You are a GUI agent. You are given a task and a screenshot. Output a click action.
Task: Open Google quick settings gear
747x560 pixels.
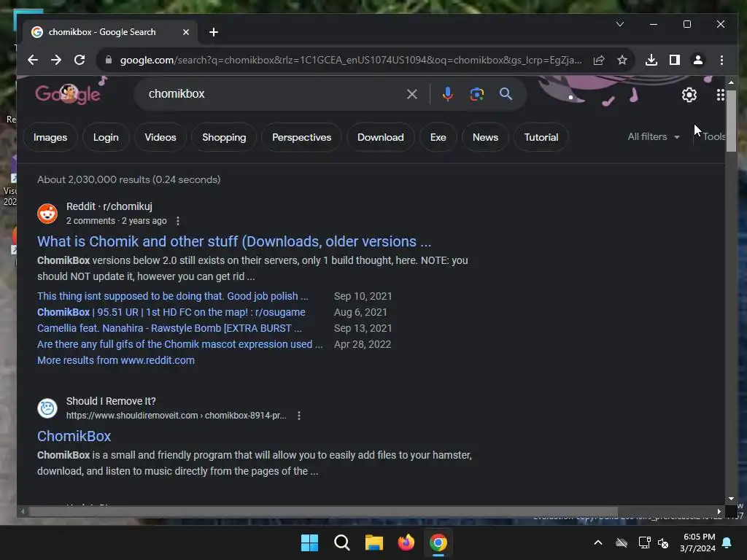click(689, 95)
